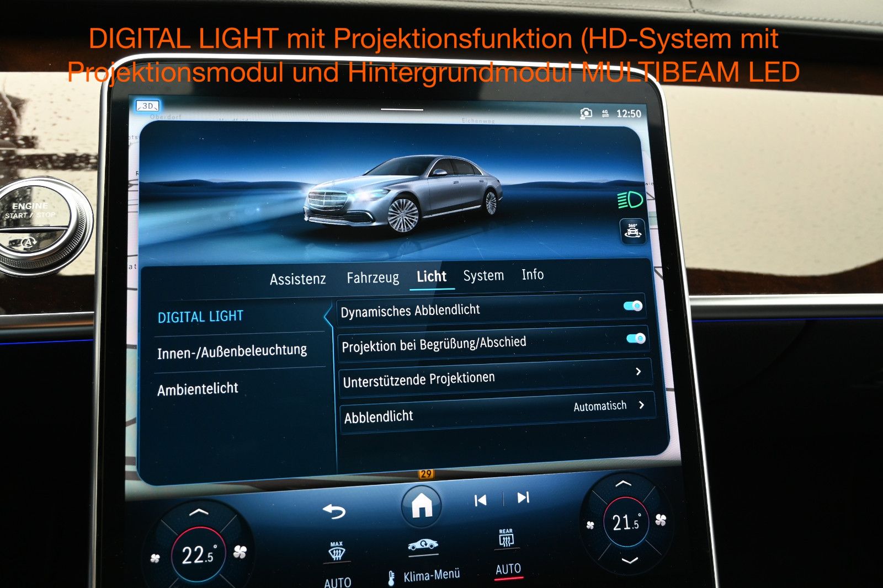
Task: Tap the left 22.5° temperature dial
Action: tap(199, 554)
